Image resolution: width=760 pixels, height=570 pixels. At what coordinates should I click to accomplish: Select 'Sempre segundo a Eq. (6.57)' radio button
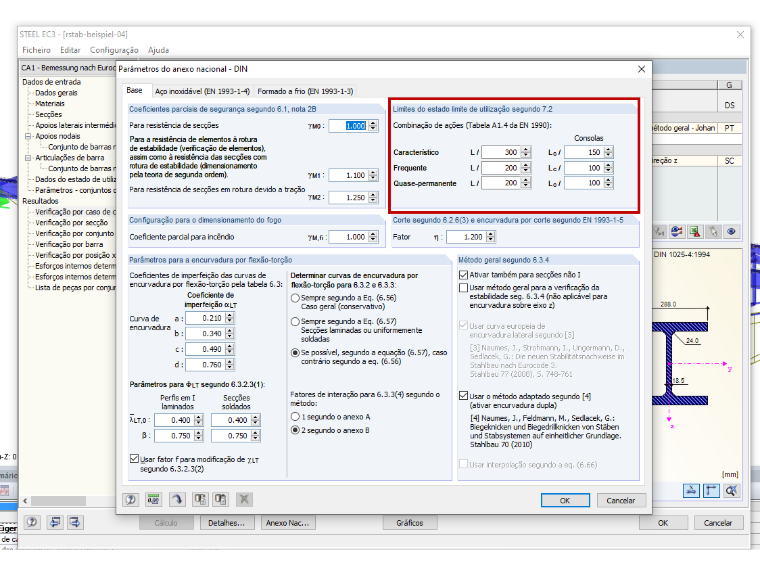click(295, 321)
